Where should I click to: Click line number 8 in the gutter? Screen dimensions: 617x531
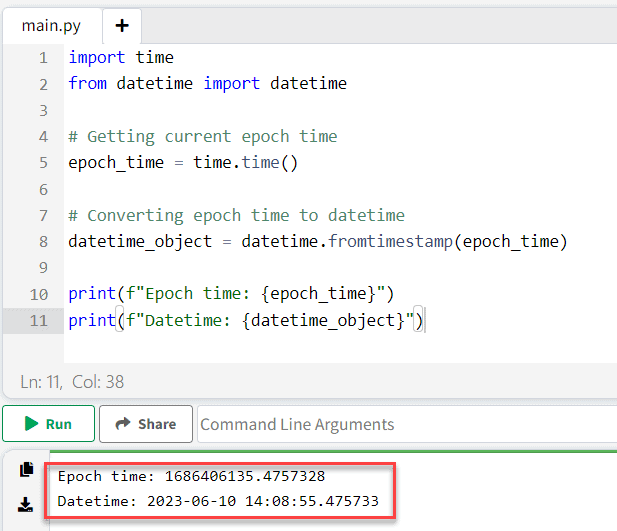pyautogui.click(x=43, y=241)
